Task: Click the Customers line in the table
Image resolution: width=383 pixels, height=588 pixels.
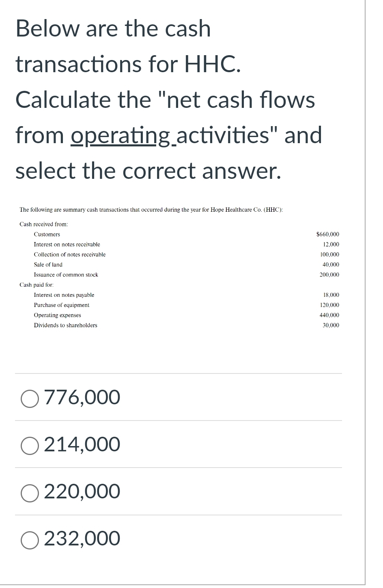Action: [47, 234]
